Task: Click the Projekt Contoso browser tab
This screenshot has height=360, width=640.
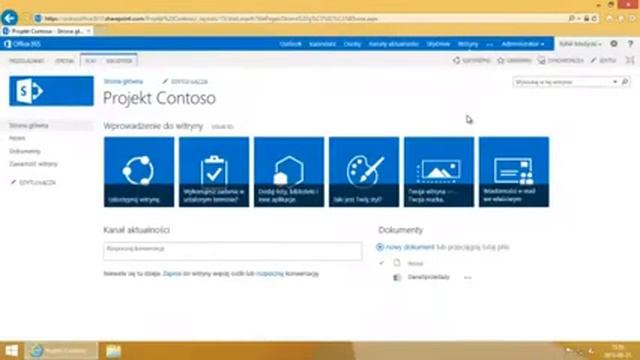Action: coord(47,31)
